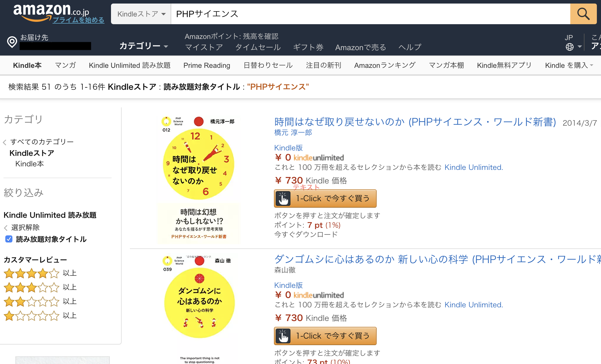
Task: Click 1-Click buy button for 時間はなぜ取り戻せないのか
Action: pos(325,199)
